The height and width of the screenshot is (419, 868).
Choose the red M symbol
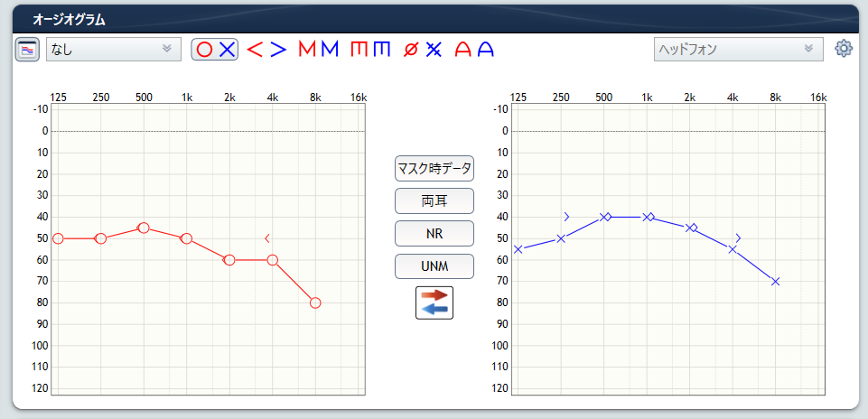click(x=306, y=50)
